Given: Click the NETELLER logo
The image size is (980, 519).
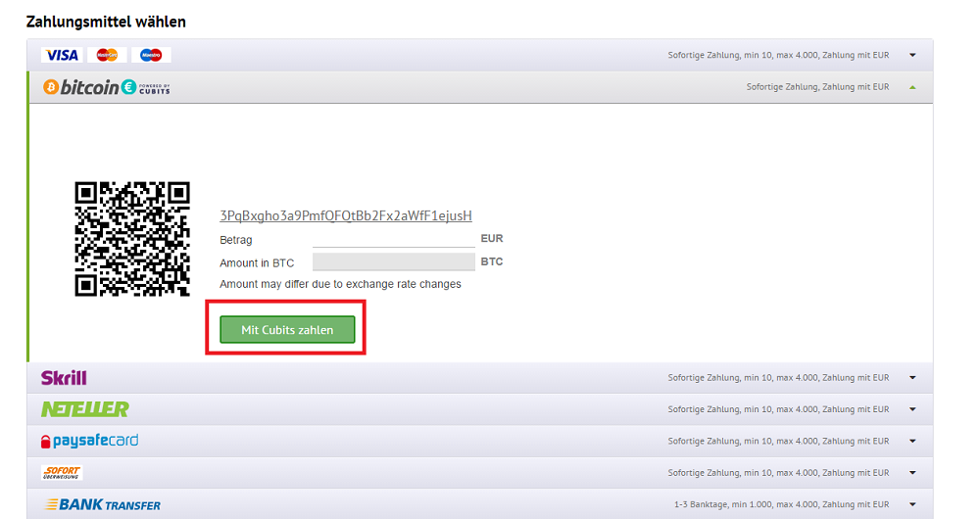Looking at the screenshot, I should pyautogui.click(x=85, y=409).
